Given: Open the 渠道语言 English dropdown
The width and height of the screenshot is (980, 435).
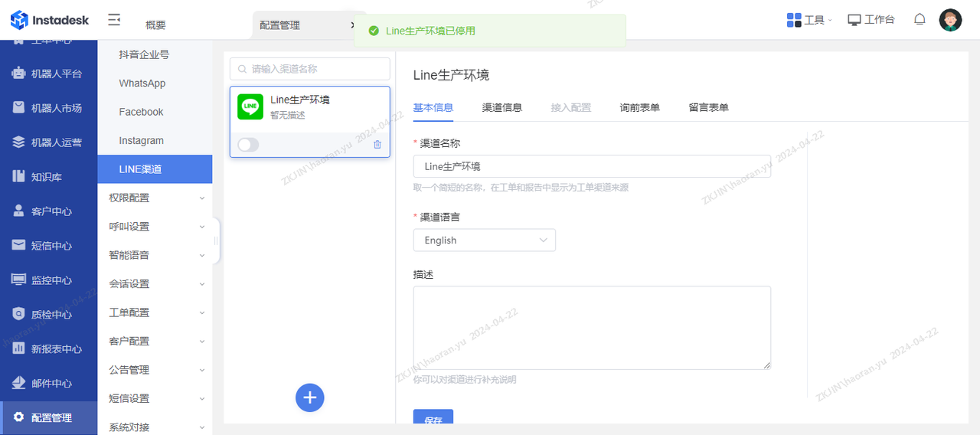Looking at the screenshot, I should (x=484, y=240).
